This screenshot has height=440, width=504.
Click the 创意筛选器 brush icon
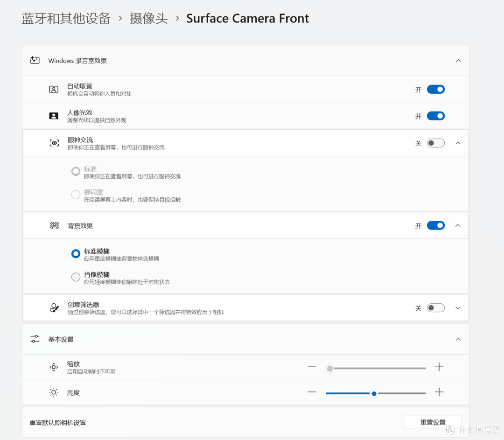[x=54, y=308]
